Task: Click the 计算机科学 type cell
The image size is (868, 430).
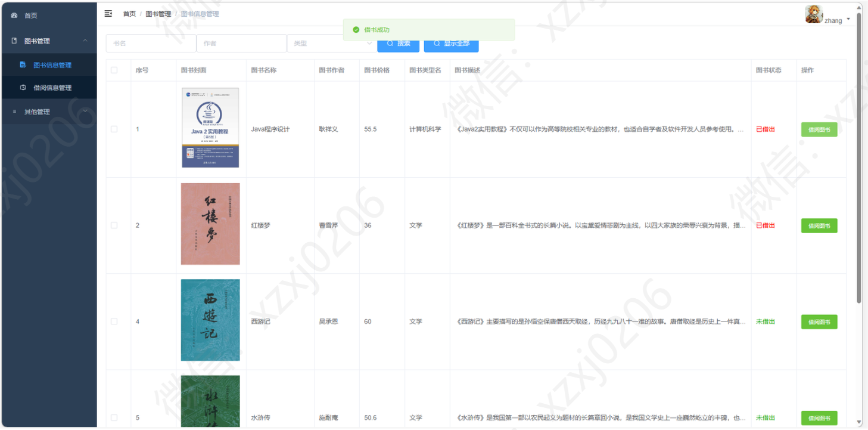Action: (x=425, y=129)
